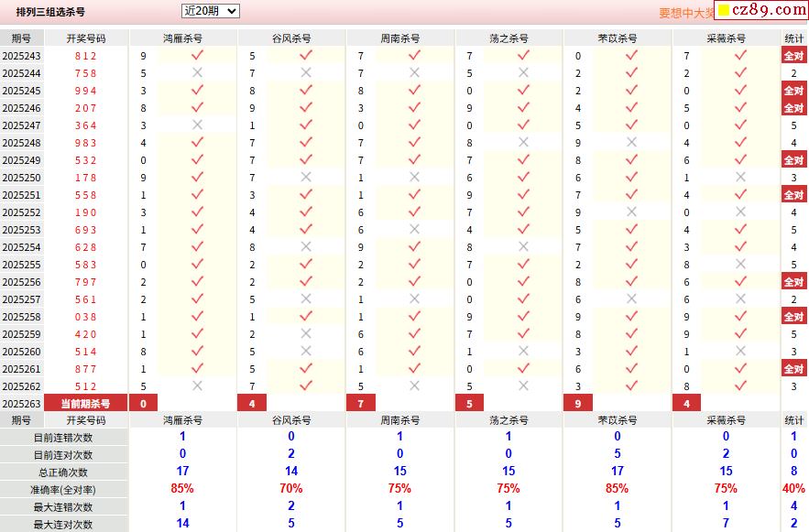809x532 pixels.
Task: Click winning number 994 in row 2025245
Action: coord(85,91)
